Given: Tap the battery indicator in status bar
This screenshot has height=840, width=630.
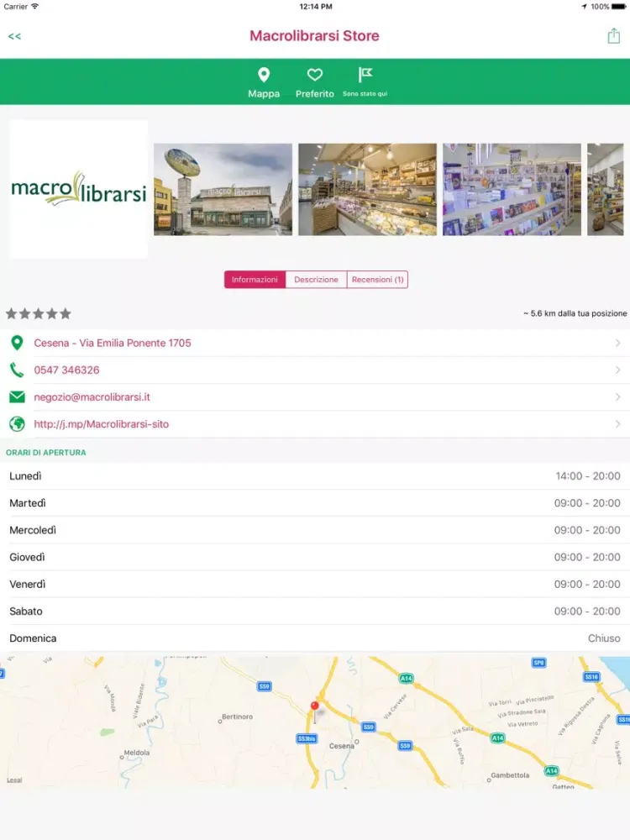Looking at the screenshot, I should point(618,7).
